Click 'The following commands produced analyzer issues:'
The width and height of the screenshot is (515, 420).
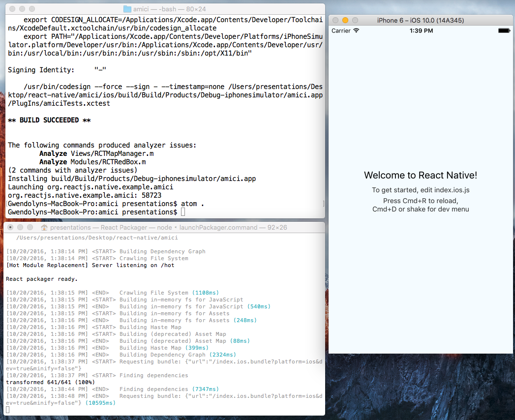102,145
